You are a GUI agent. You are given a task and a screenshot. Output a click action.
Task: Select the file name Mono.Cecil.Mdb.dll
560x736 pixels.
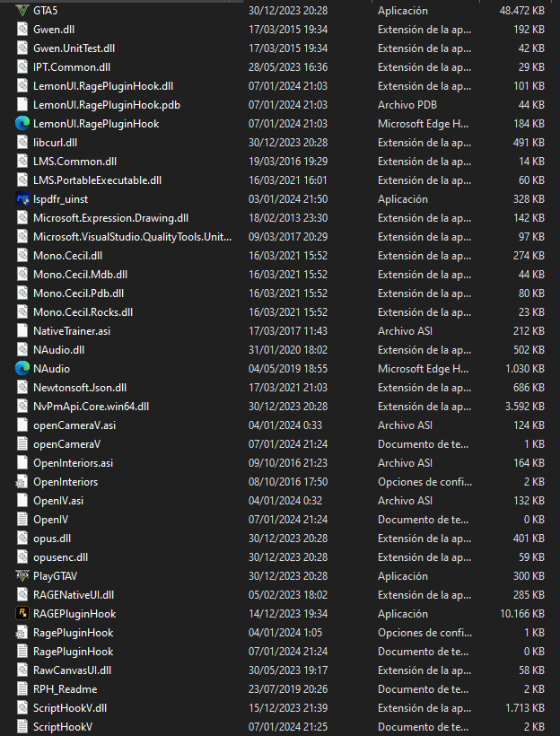point(80,274)
